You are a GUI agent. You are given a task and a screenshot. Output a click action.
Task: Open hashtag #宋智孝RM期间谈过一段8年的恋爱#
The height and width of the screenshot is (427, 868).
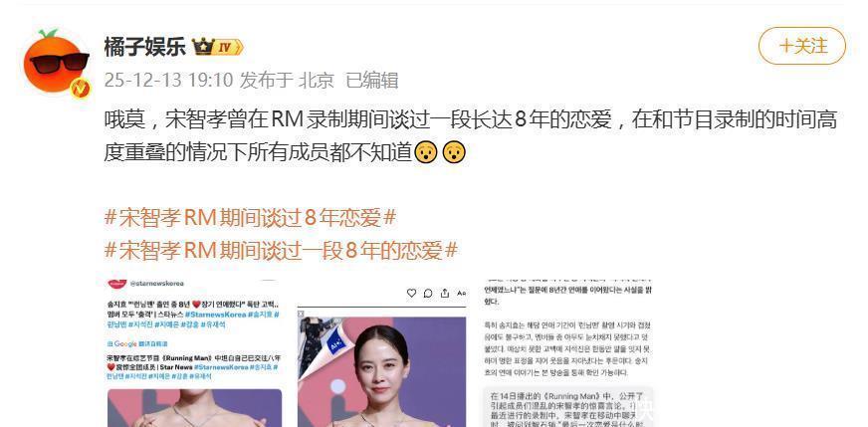[281, 251]
